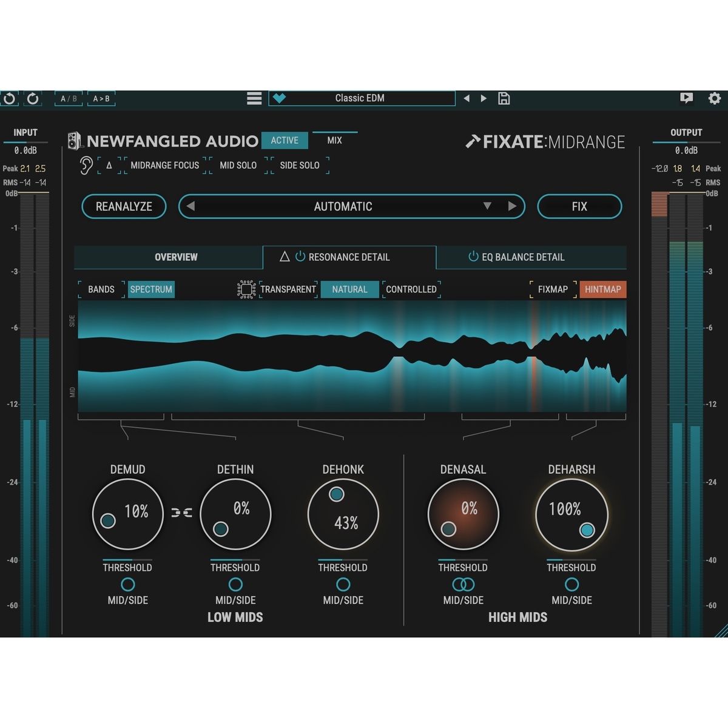Open the AUTOMATIC mode dropdown arrow
This screenshot has height=728, width=728.
tap(487, 206)
